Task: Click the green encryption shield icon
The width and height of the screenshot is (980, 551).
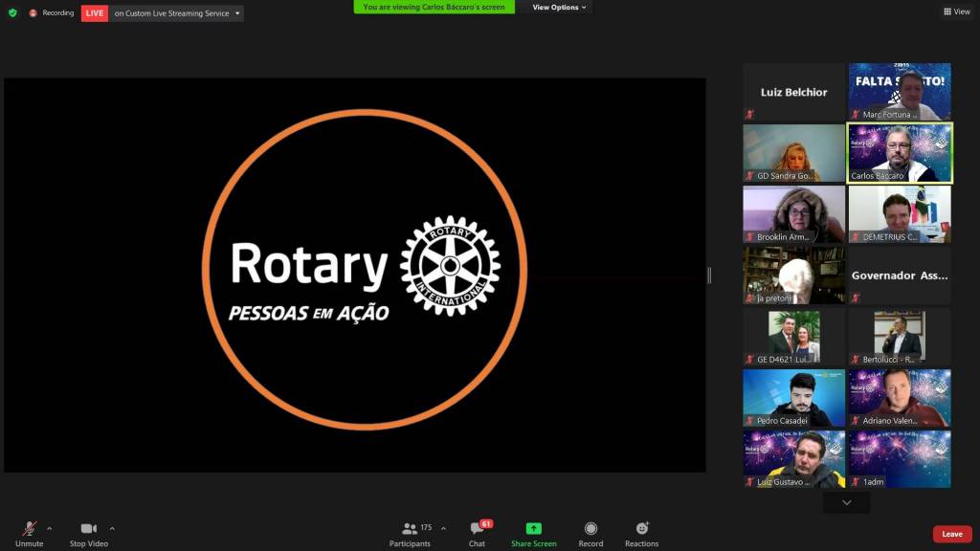Action: point(12,13)
